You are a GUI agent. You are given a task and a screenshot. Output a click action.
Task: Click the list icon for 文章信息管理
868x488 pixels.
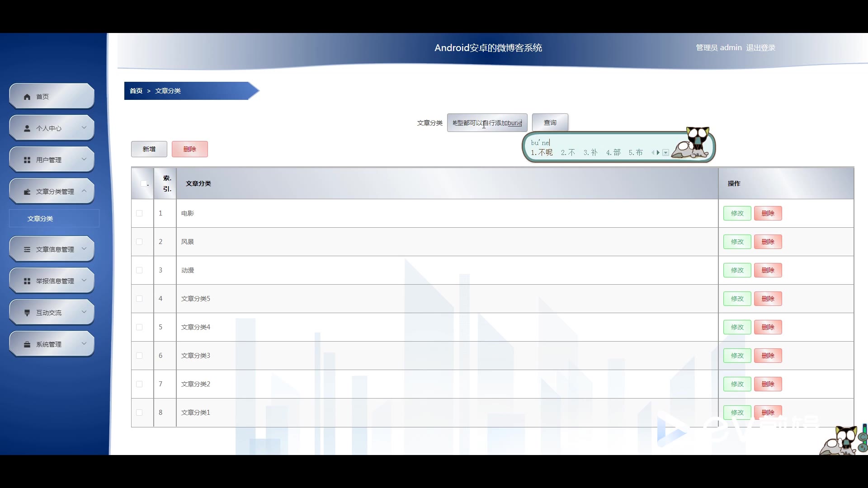coord(27,249)
